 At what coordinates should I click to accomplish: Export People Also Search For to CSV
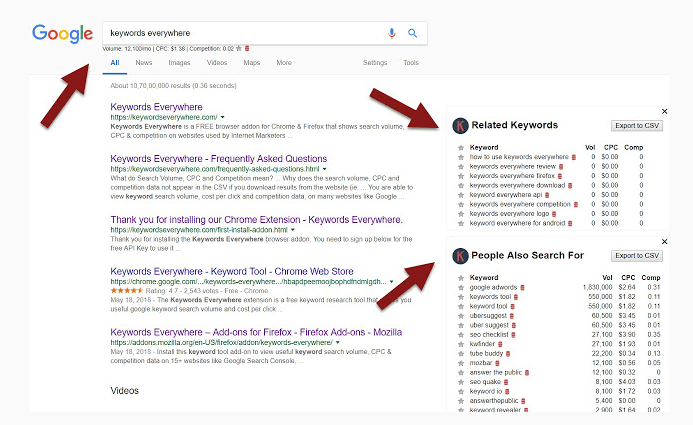637,256
